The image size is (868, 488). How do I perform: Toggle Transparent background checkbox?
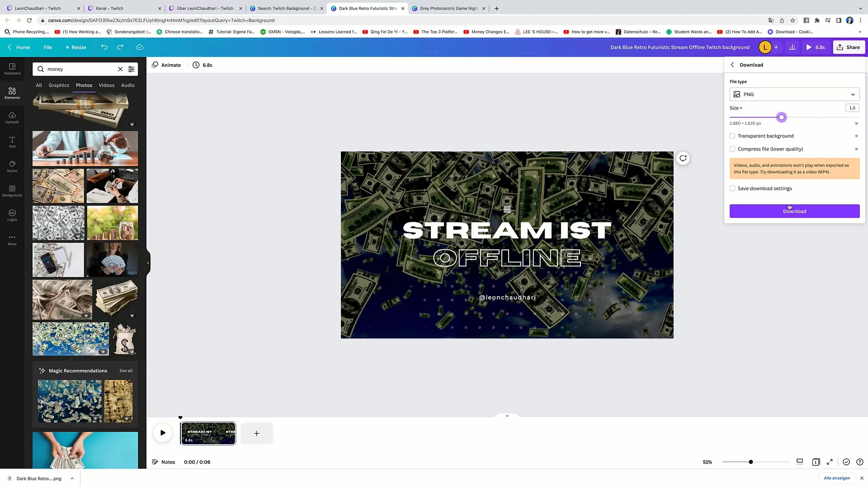pyautogui.click(x=732, y=135)
